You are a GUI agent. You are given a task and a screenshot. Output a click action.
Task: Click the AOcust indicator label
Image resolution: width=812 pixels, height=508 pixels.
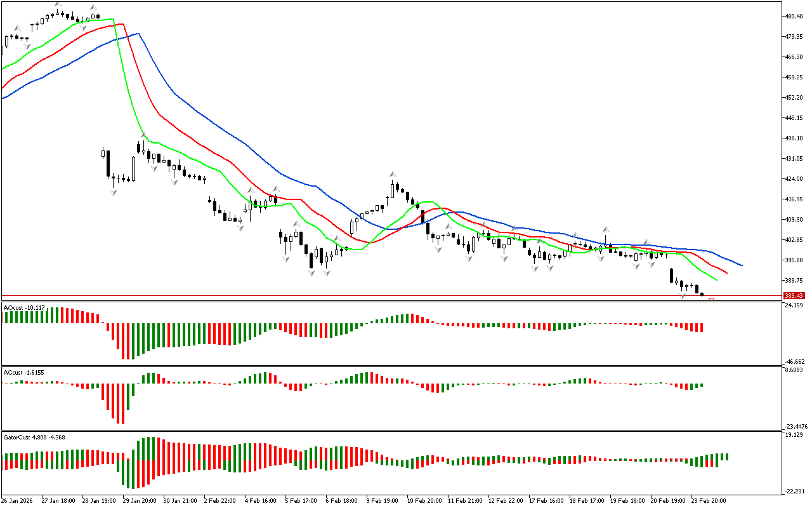pyautogui.click(x=24, y=308)
